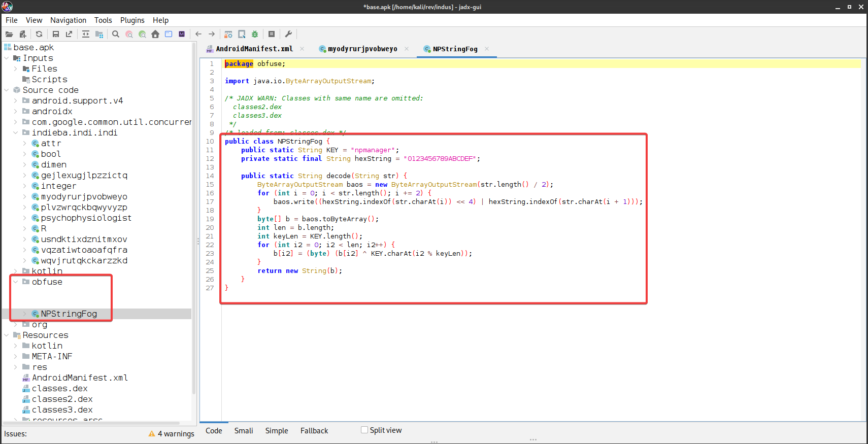
Task: Click the 4 warnings label
Action: [x=176, y=434]
